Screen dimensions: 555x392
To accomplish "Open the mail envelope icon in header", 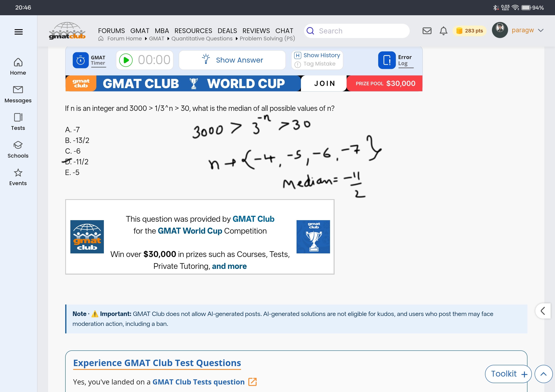I will (x=427, y=31).
